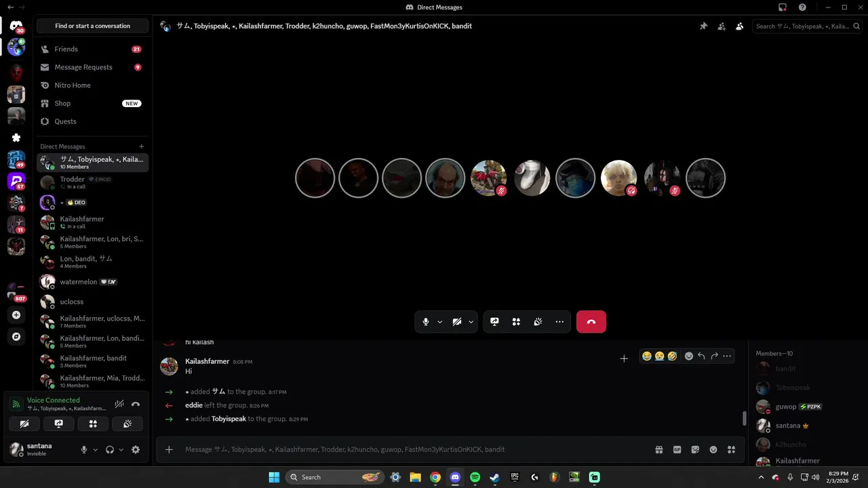Open the soundboard from the call bar

click(538, 322)
